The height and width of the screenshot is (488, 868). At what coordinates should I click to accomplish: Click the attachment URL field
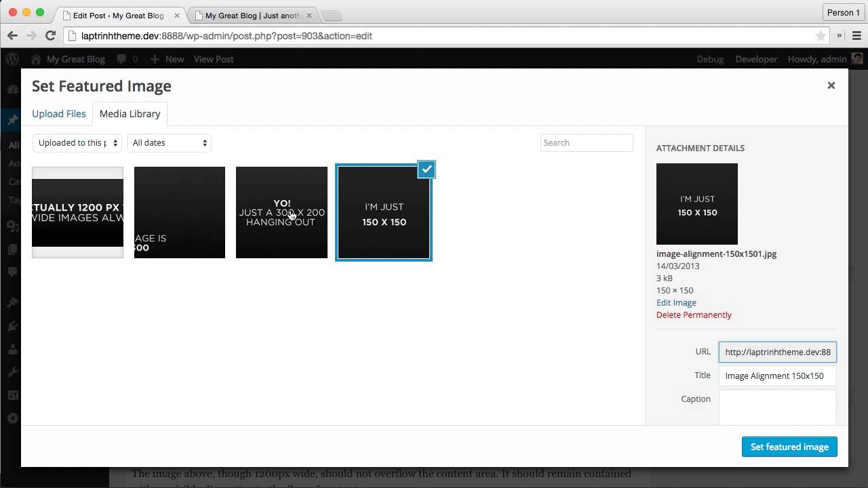coord(778,352)
